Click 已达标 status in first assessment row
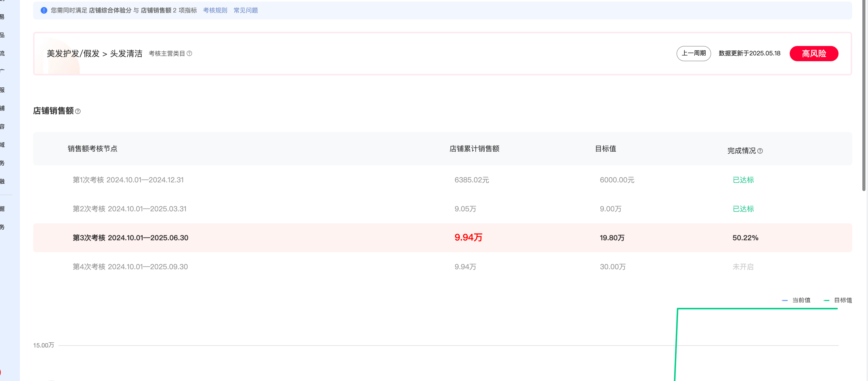Image resolution: width=868 pixels, height=381 pixels. [x=743, y=180]
